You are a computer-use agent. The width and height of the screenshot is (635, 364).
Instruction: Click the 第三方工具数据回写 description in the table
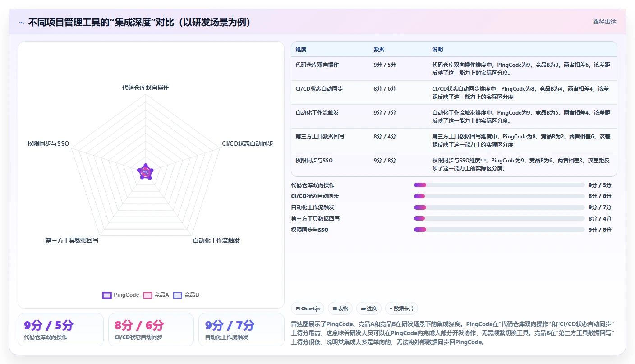521,140
